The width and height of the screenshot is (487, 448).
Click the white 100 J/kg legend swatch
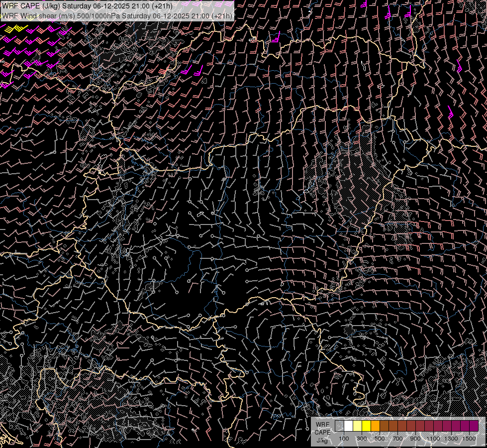pos(349,426)
